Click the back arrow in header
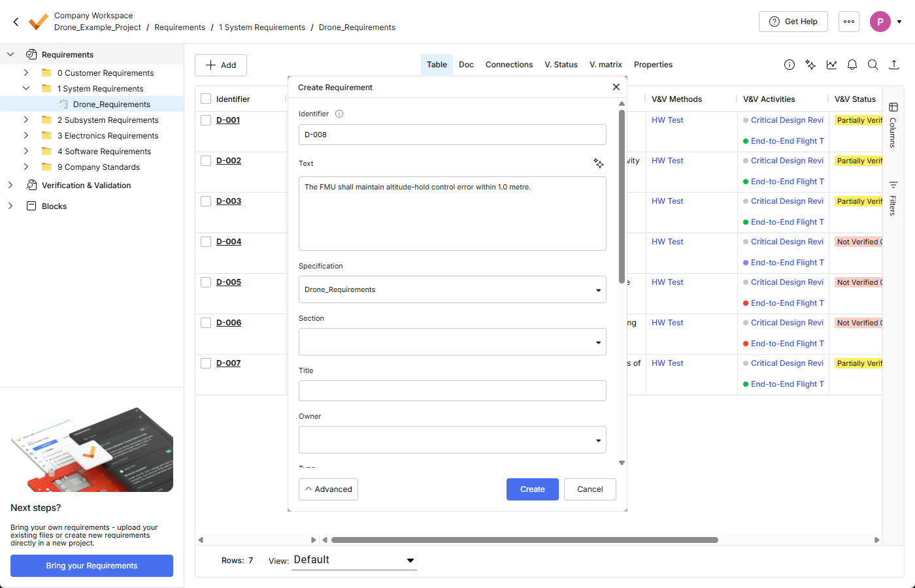This screenshot has height=588, width=915. point(16,22)
